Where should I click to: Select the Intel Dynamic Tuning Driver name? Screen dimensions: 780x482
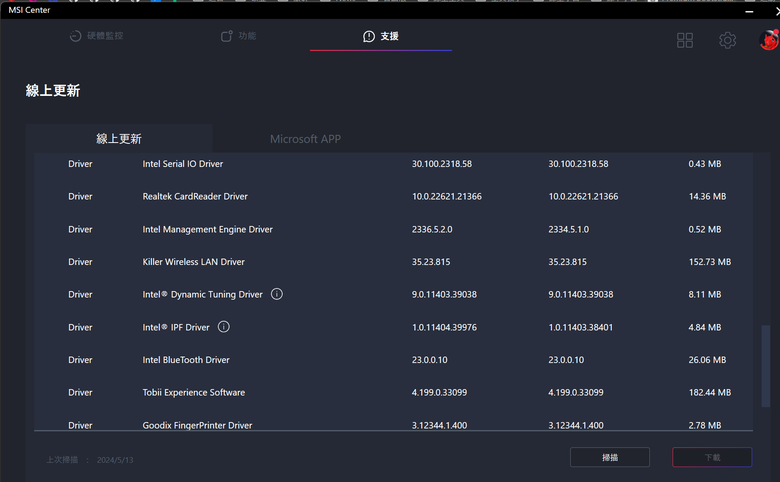point(202,294)
